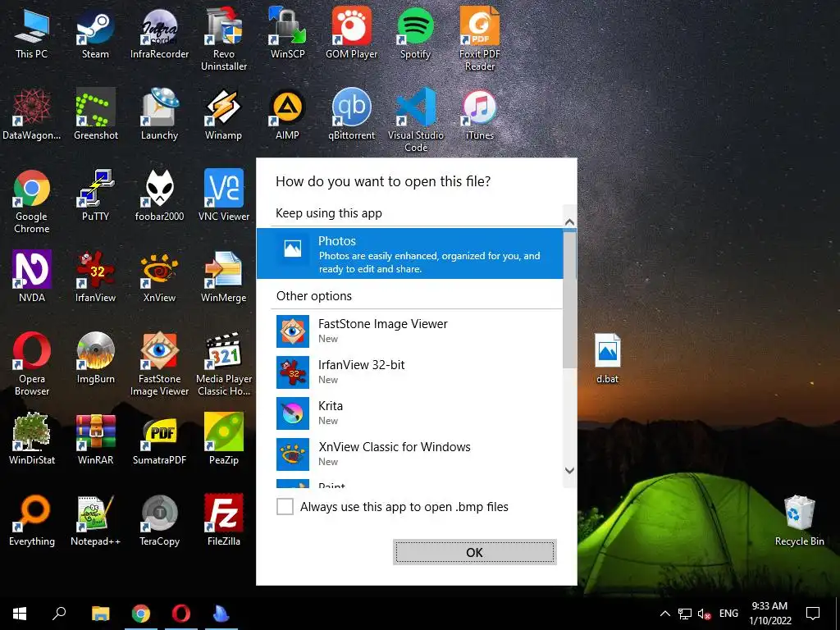Switch to Chrome in the taskbar
Screen dimensions: 840x630
[141, 614]
